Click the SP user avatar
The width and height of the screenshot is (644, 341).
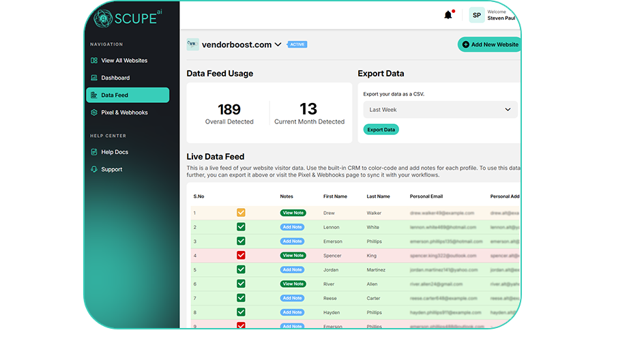476,15
